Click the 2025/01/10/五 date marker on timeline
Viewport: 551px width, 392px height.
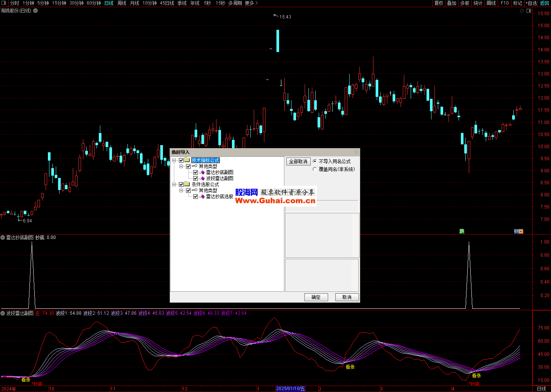pyautogui.click(x=290, y=389)
